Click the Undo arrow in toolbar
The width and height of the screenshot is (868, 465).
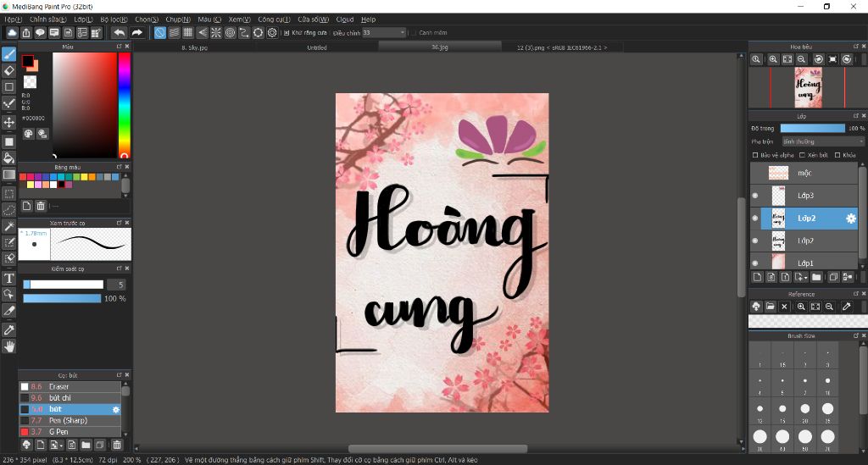point(120,33)
